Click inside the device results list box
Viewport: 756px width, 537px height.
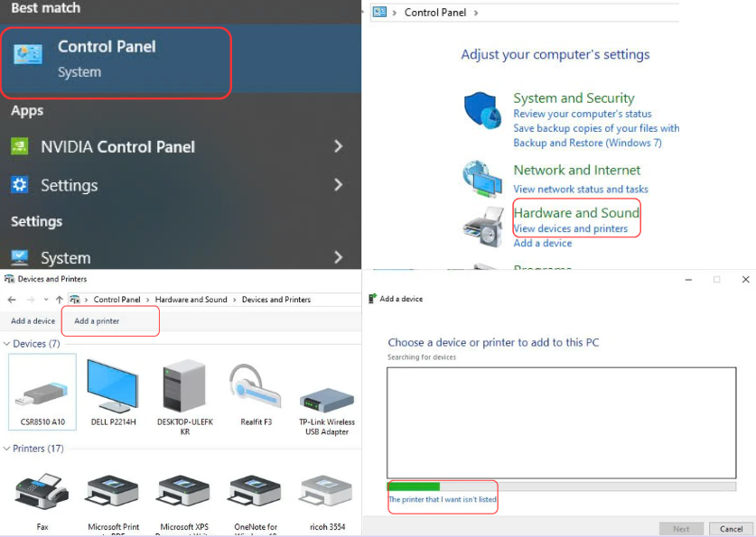pos(562,423)
